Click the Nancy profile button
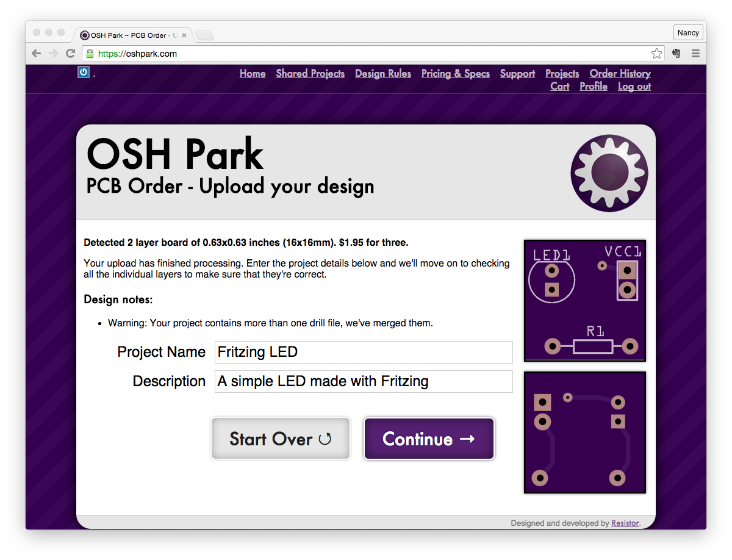 [x=688, y=33]
